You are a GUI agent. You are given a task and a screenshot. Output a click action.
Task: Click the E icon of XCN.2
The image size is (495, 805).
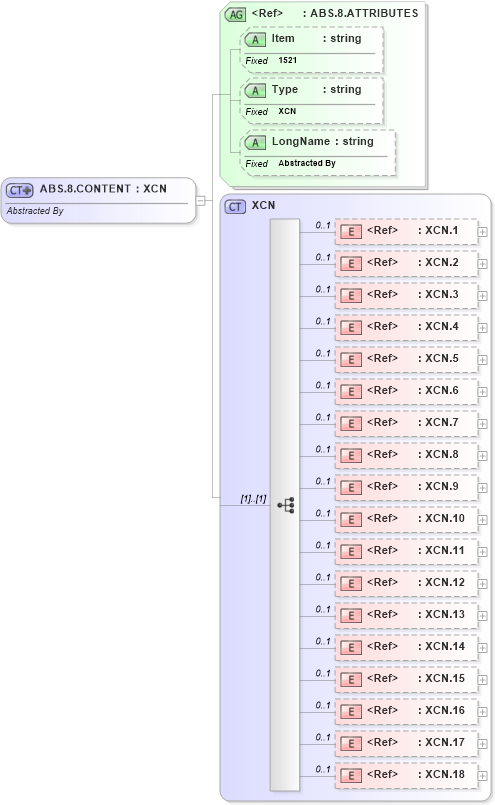351,263
